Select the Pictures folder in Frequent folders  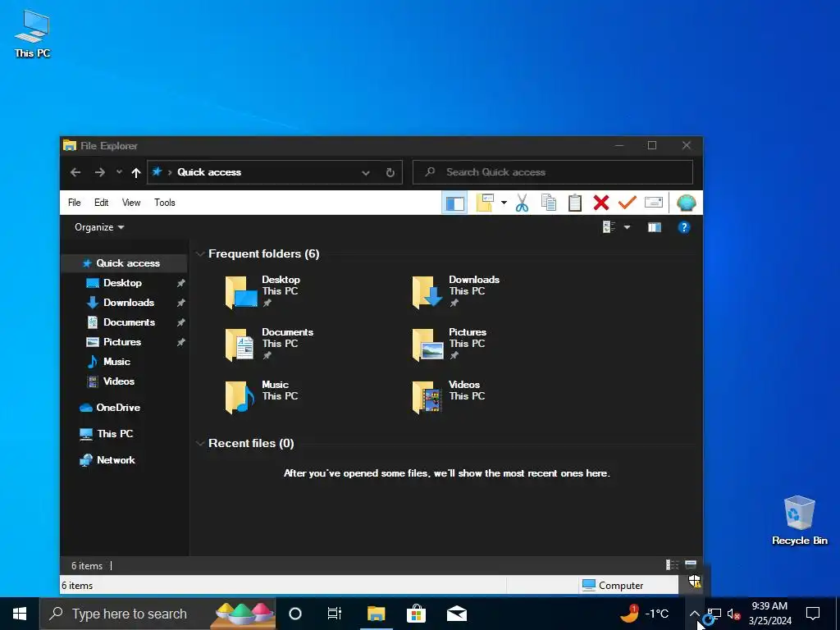point(450,344)
